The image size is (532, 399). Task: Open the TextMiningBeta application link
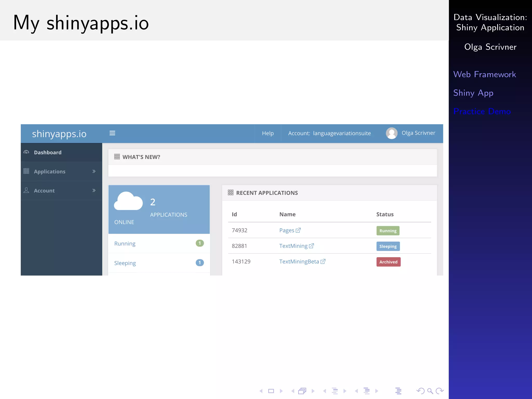click(x=299, y=262)
